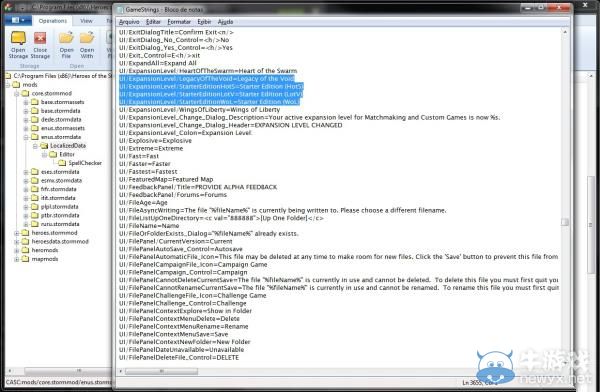The height and width of the screenshot is (392, 600).
Task: Select the Editor folder icon
Action: [x=53, y=154]
